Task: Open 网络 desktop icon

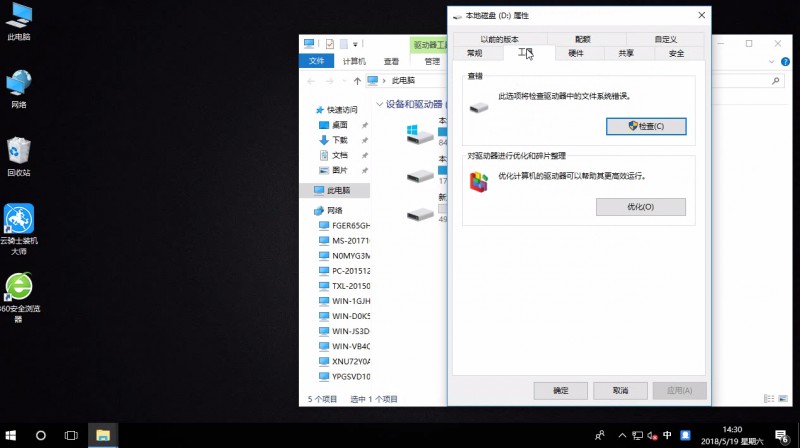Action: (x=19, y=89)
